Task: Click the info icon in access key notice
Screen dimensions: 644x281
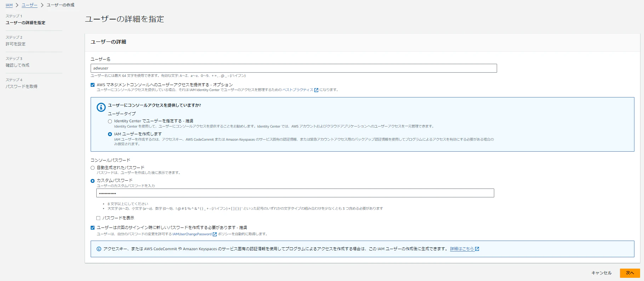Action: pos(99,249)
